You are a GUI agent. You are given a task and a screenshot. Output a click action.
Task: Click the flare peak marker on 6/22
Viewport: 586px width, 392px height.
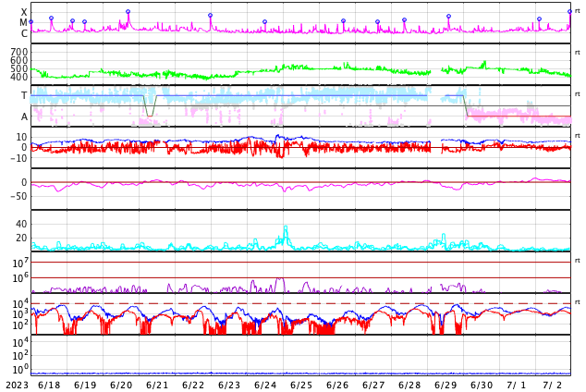[x=211, y=16]
